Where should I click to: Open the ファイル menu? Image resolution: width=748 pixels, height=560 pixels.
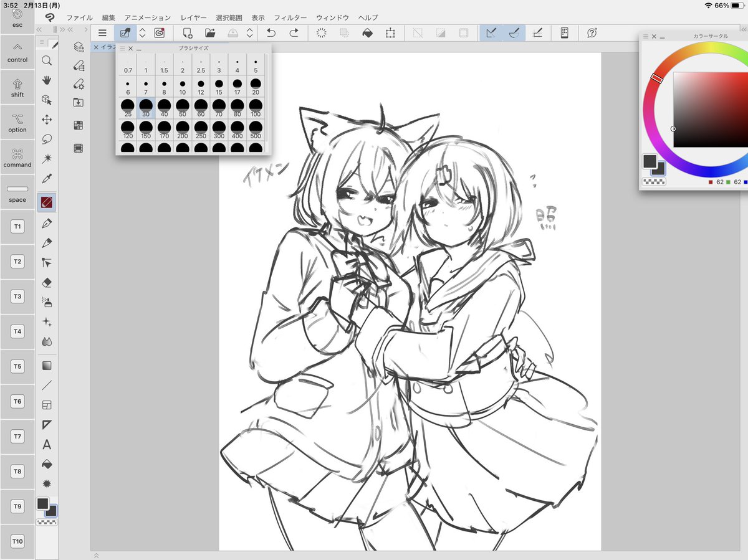point(79,17)
